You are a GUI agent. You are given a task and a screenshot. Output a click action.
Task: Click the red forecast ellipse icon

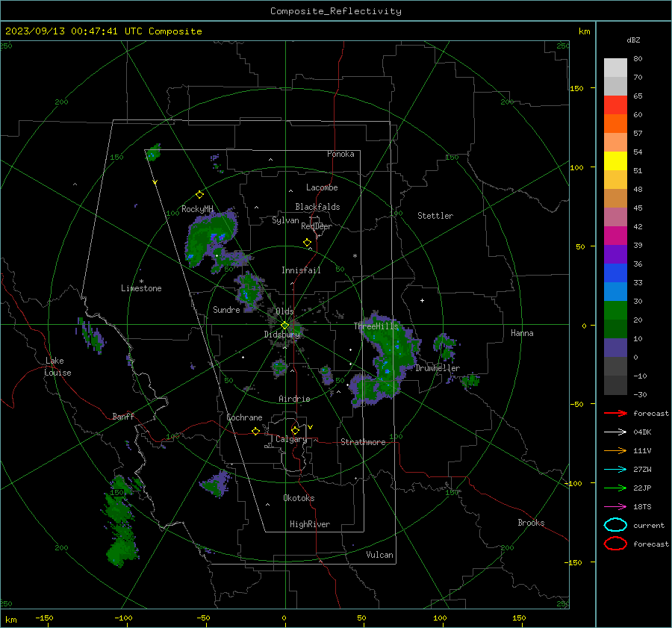[x=615, y=544]
